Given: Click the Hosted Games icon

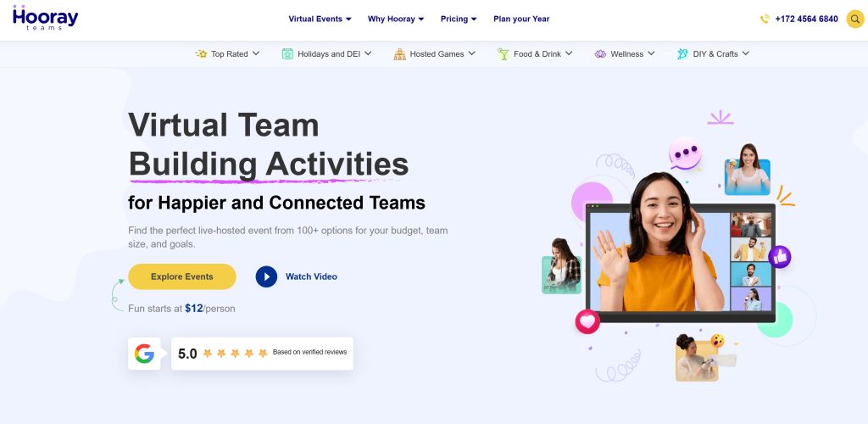Looking at the screenshot, I should click(400, 53).
